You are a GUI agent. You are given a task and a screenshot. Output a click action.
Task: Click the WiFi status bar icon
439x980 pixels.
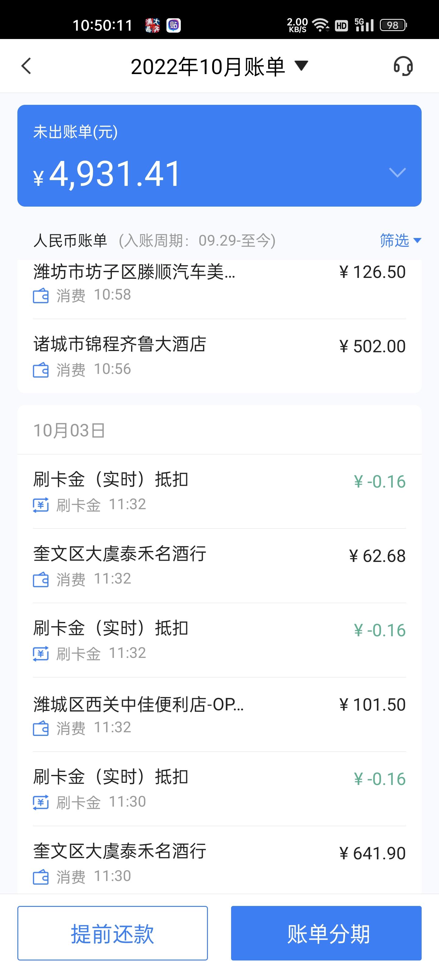[321, 25]
